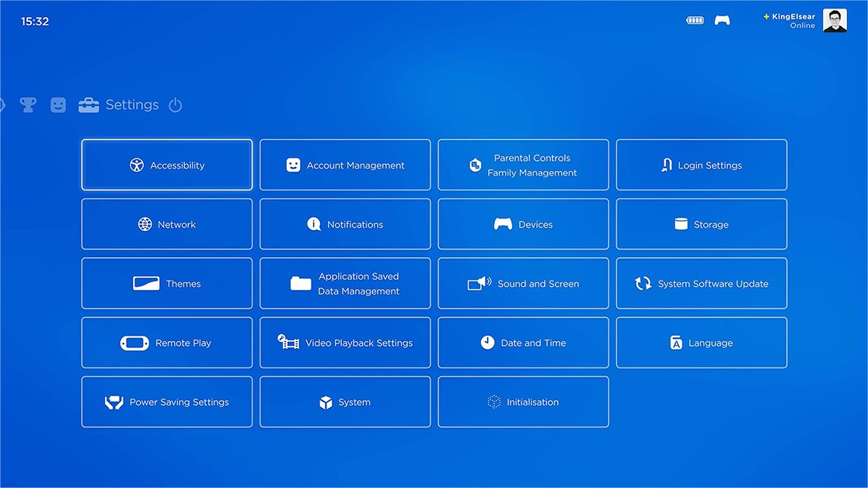
Task: Click the trophy icon in top menu
Action: (28, 105)
